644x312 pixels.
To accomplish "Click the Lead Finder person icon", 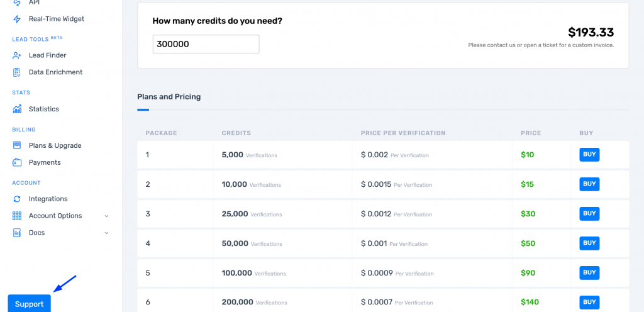I will (x=17, y=55).
